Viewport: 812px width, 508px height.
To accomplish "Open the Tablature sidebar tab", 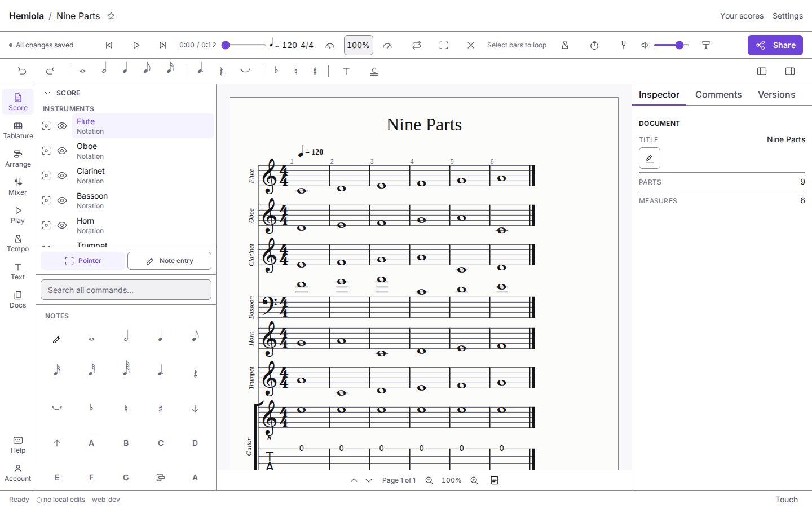I will pyautogui.click(x=18, y=130).
